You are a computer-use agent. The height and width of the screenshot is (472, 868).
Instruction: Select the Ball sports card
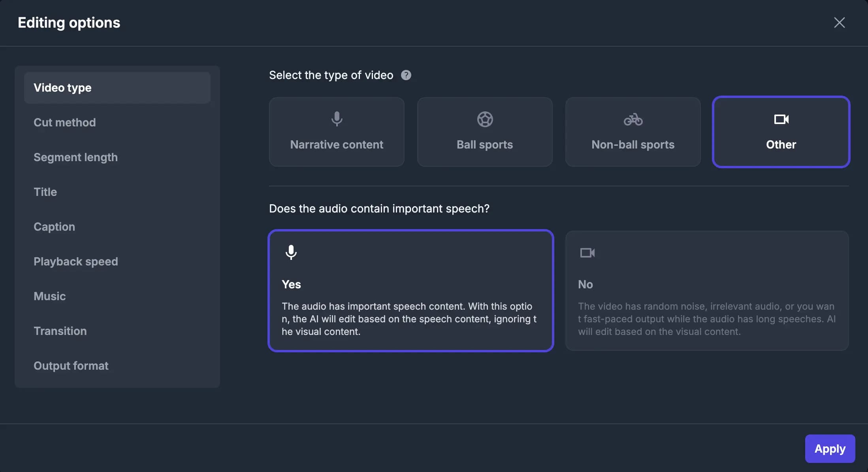click(484, 132)
